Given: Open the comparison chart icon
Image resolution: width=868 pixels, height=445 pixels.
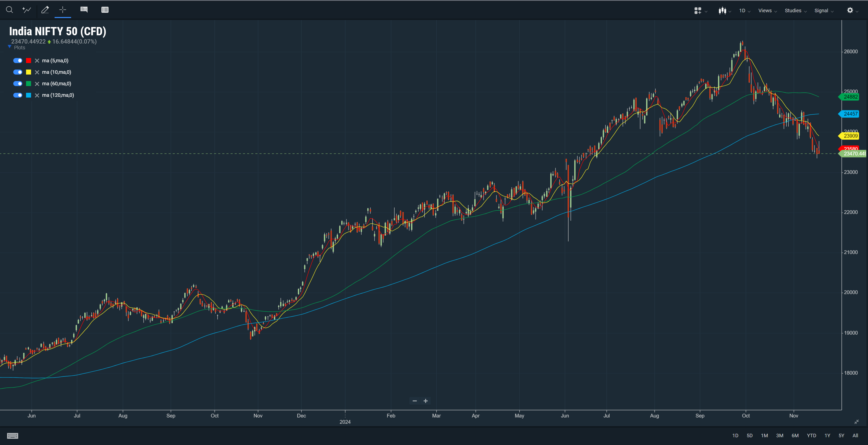Looking at the screenshot, I should tap(27, 10).
